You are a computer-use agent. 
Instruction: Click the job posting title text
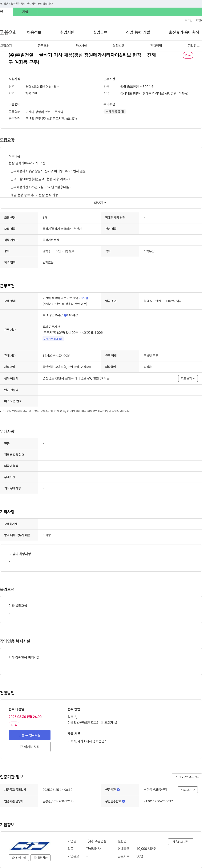pos(82,58)
